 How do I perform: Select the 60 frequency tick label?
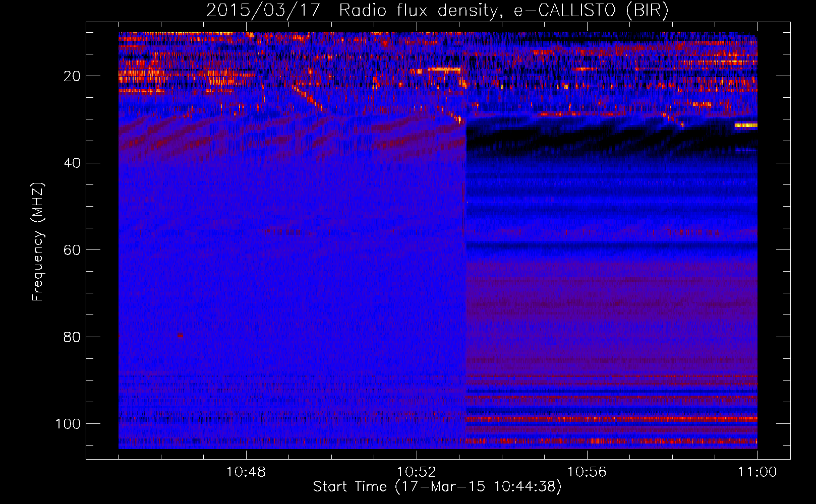[x=73, y=250]
